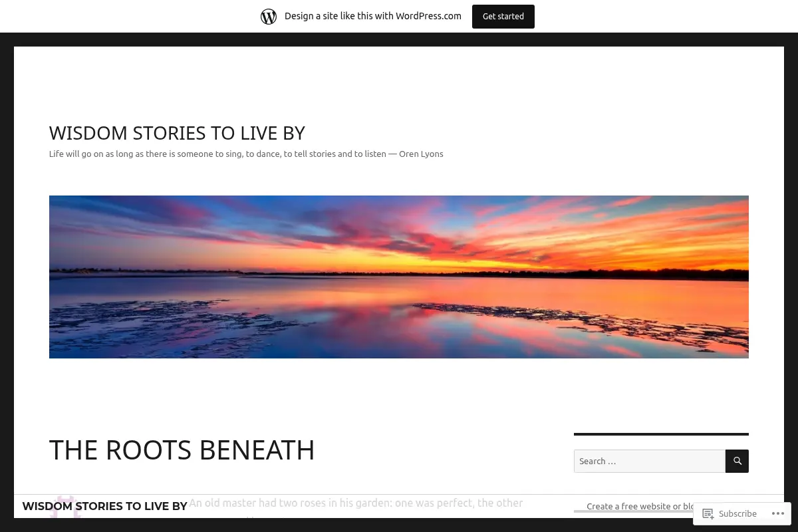The height and width of the screenshot is (532, 798).
Task: Click the Subscribe button in floating bar
Action: pos(730,513)
